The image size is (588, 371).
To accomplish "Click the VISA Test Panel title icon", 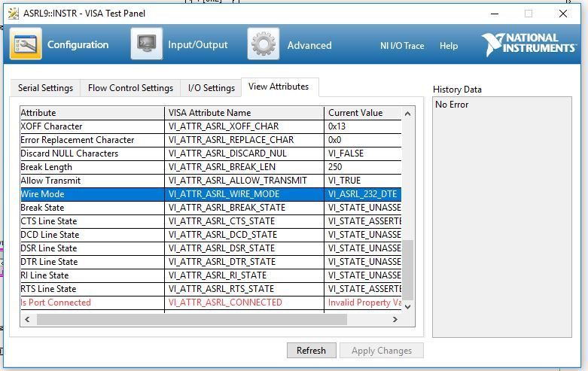I will 14,14.
